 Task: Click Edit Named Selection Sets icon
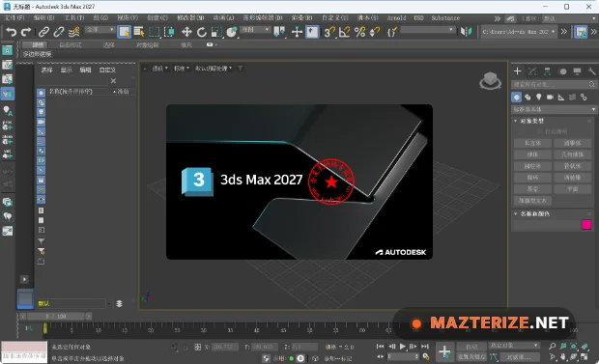pyautogui.click(x=392, y=32)
